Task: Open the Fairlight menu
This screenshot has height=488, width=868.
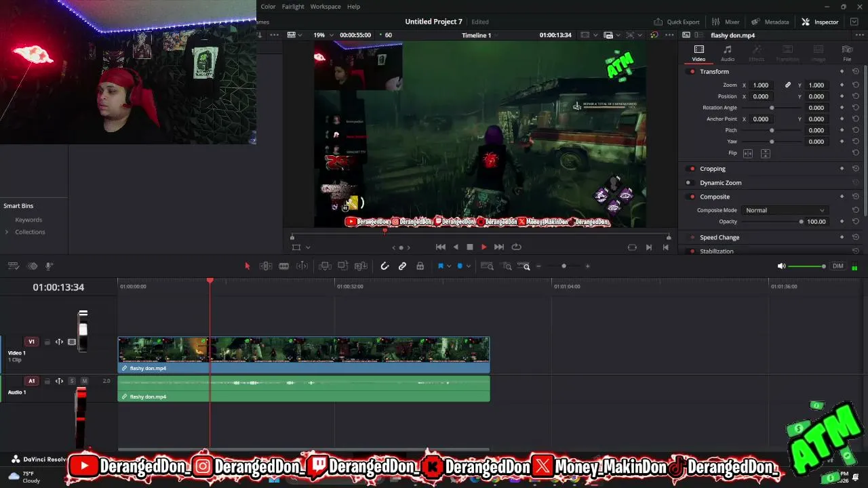Action: [293, 7]
